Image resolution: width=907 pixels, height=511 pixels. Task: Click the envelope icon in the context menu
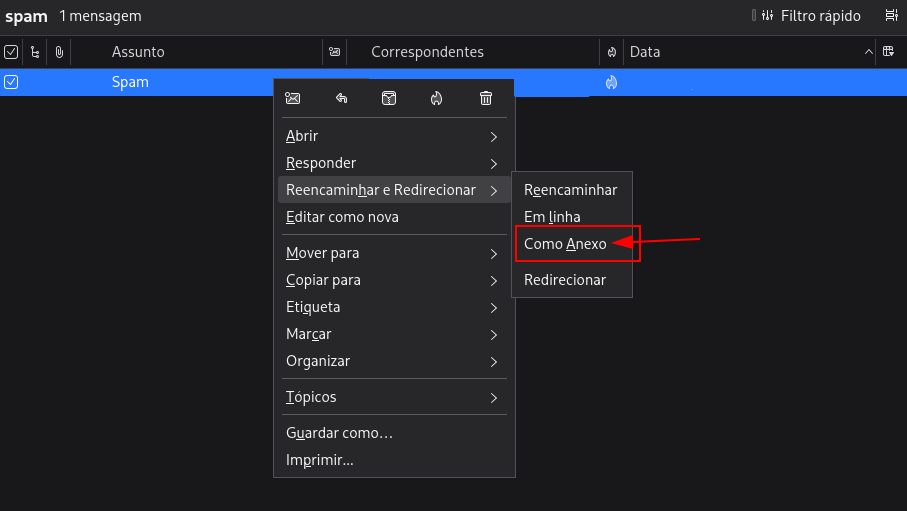tap(293, 98)
